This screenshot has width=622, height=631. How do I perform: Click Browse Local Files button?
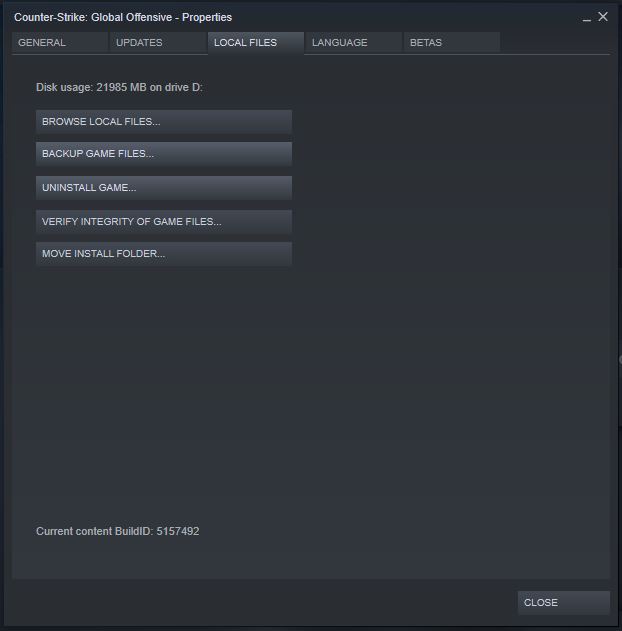click(164, 122)
